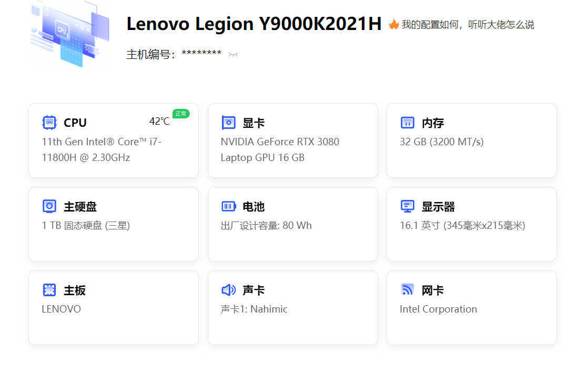Click 16.1 英寸 display size text

(462, 226)
